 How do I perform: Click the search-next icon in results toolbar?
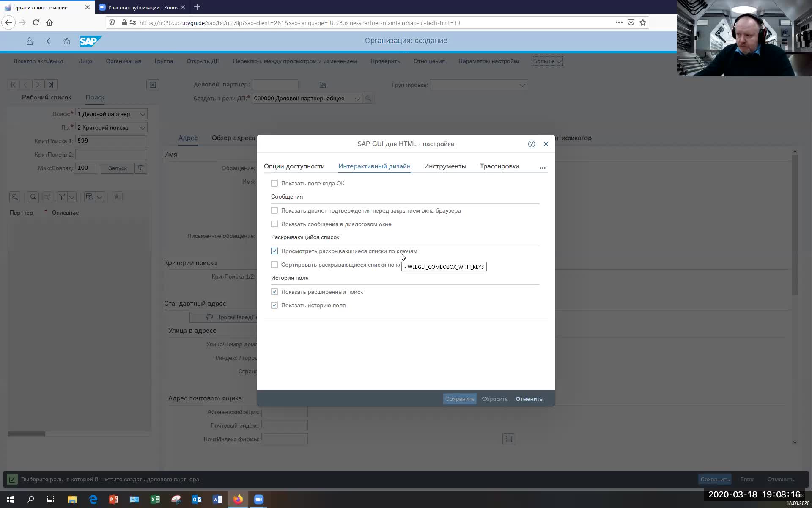coord(47,197)
